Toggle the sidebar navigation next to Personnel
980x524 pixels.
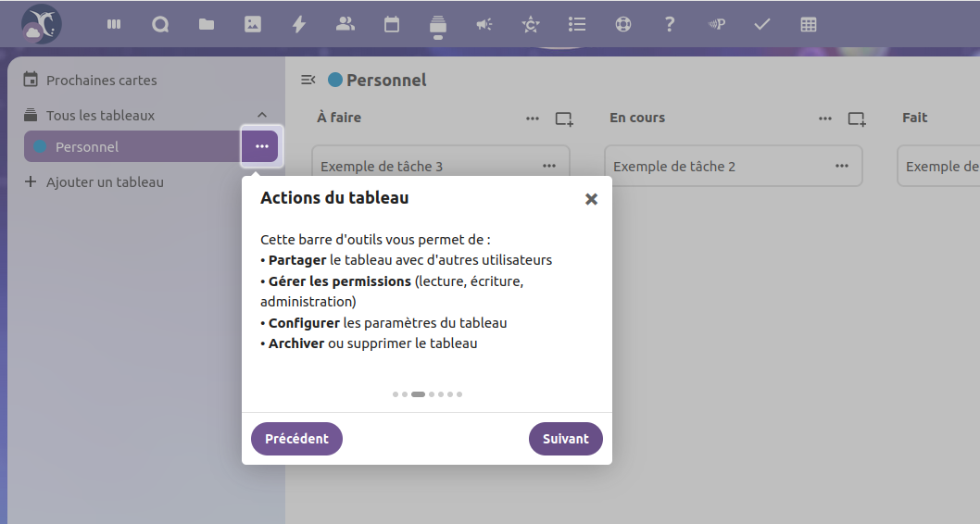click(x=308, y=81)
